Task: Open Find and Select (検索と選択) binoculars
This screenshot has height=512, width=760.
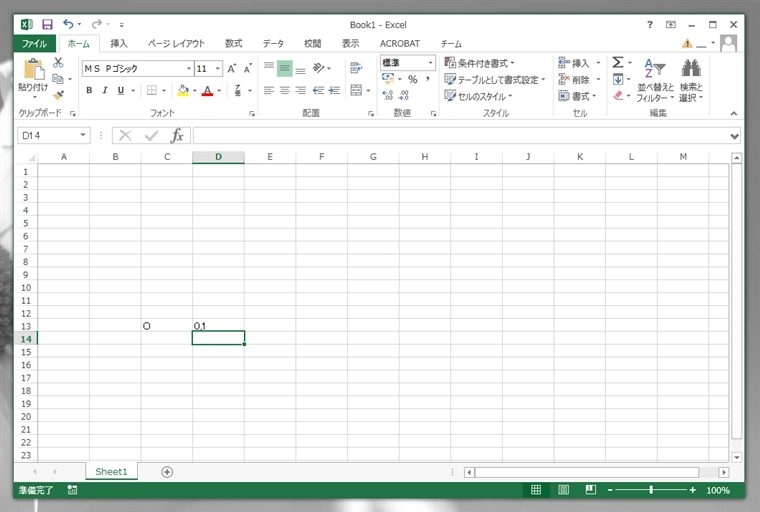Action: pyautogui.click(x=691, y=80)
